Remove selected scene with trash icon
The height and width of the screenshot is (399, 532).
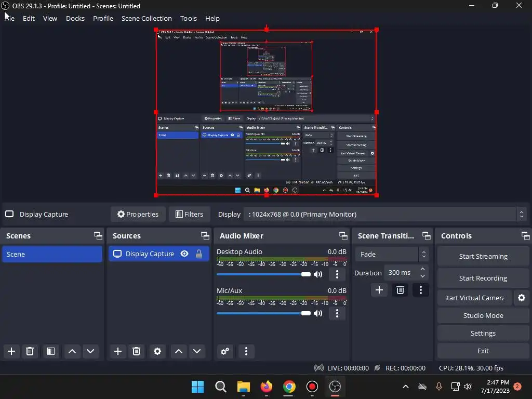coord(30,351)
